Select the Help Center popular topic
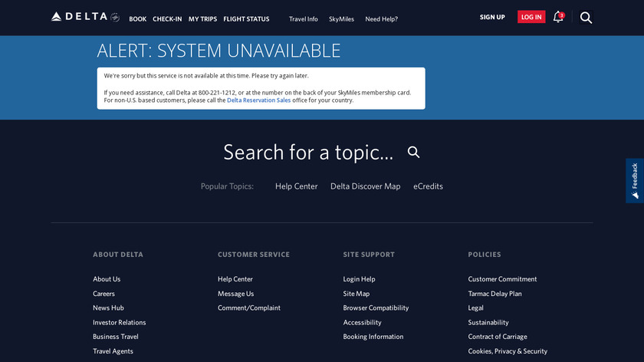The height and width of the screenshot is (362, 644). coord(296,186)
